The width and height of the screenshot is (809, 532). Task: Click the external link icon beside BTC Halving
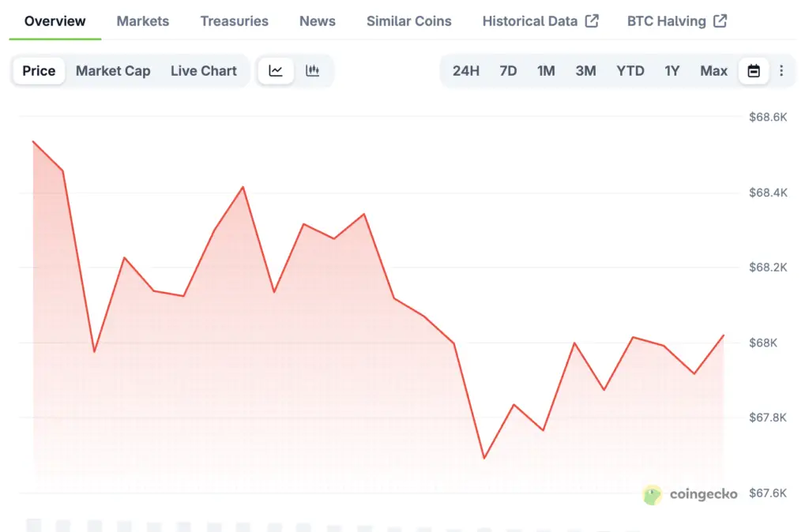click(x=720, y=21)
